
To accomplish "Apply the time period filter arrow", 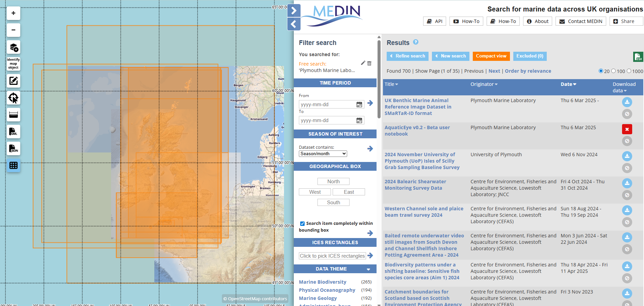I will pos(370,103).
